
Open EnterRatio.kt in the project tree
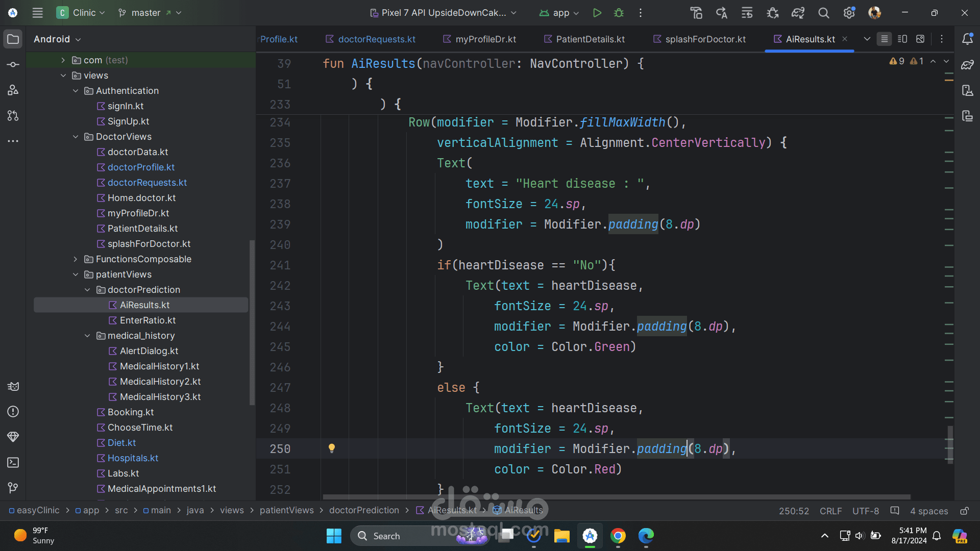148,320
